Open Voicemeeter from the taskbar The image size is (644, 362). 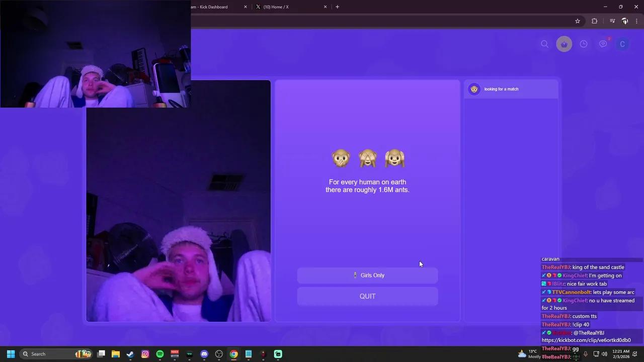[x=175, y=354]
